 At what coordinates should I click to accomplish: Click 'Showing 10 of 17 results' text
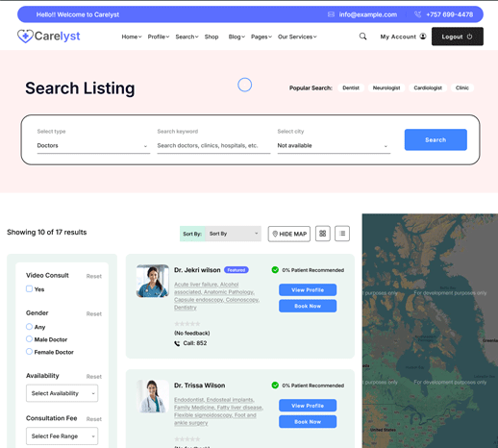pos(47,232)
